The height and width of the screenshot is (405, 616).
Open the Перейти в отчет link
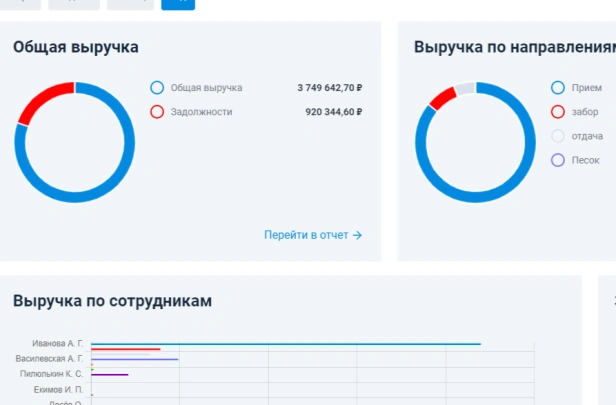pyautogui.click(x=306, y=235)
